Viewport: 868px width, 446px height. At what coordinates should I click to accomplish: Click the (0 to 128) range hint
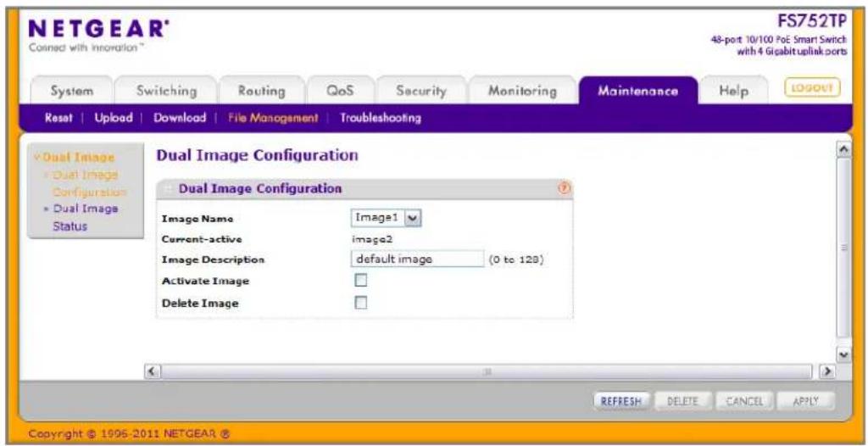[x=516, y=259]
